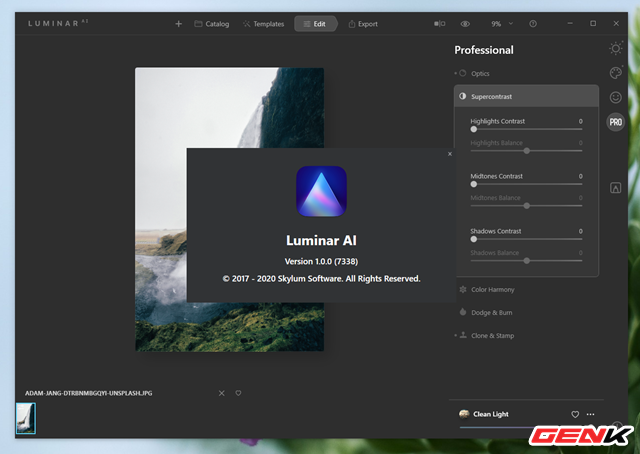This screenshot has width=640, height=454.
Task: Click the plus add-image icon
Action: 178,24
